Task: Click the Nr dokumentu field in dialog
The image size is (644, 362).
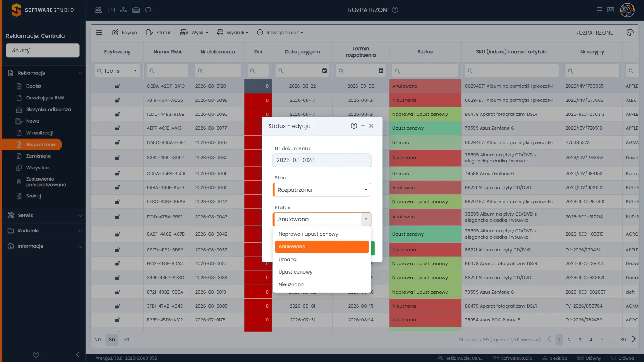Action: click(x=322, y=160)
